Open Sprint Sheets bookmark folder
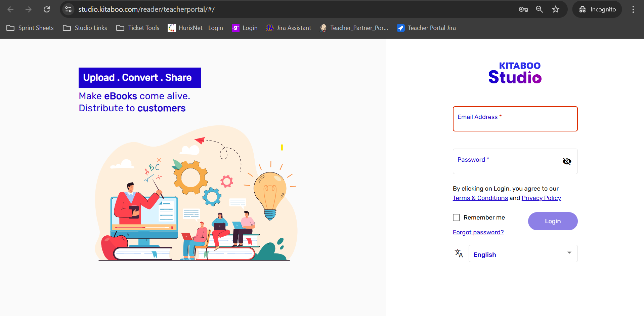The width and height of the screenshot is (644, 316). (30, 28)
